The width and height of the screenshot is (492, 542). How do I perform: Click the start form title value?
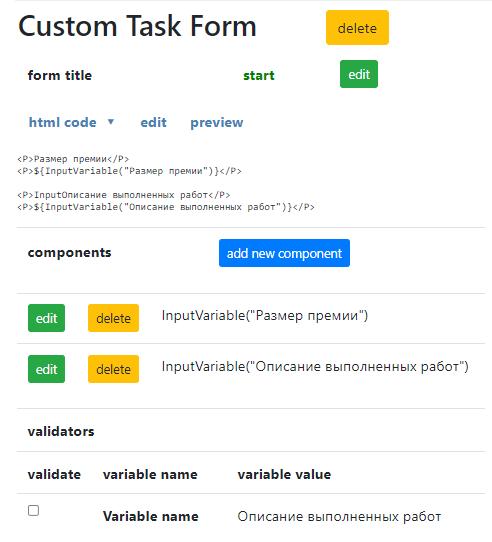pos(259,75)
